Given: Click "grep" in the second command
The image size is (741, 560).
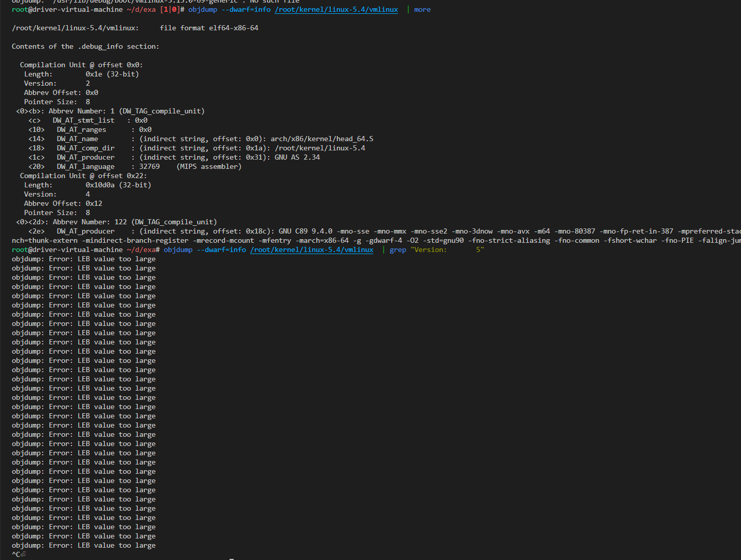Looking at the screenshot, I should [x=398, y=249].
